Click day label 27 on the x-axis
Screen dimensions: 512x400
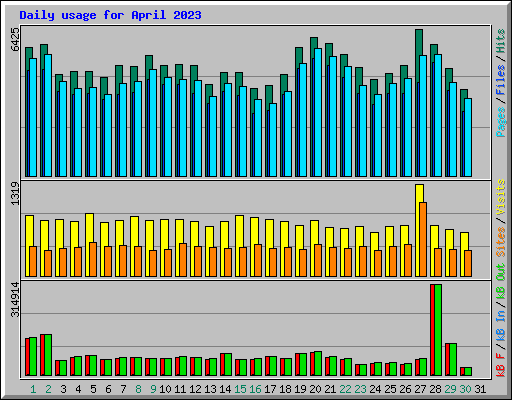420,389
